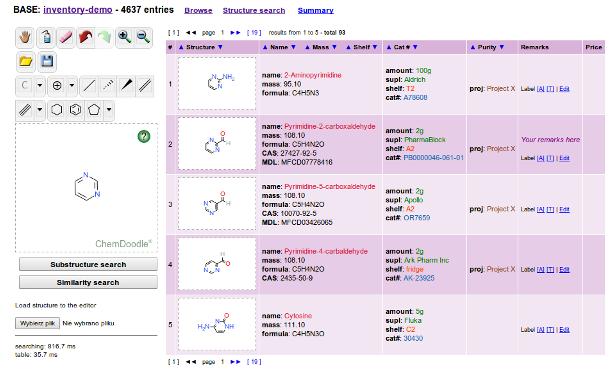
Task: Open the atom label dropdown arrow
Action: 40,86
